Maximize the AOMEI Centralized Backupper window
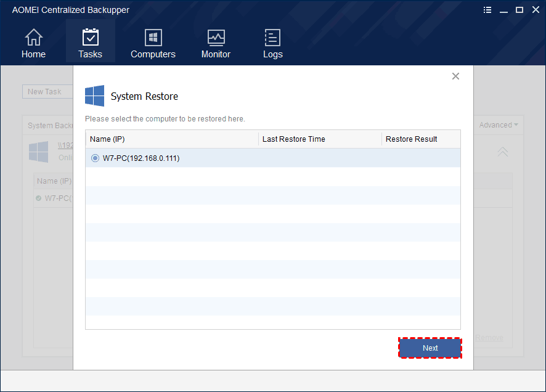This screenshot has width=546, height=392. 519,10
